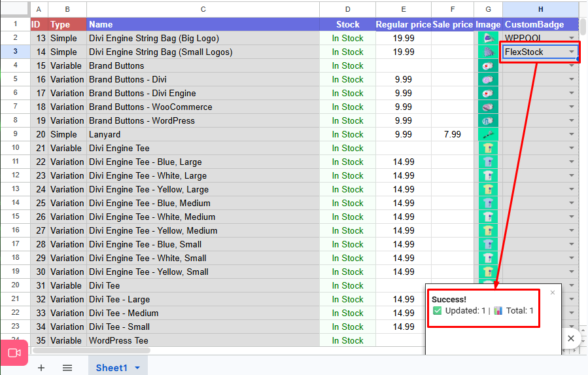Screen dimensions: 588x375
Task: Click the Brand Buttons image thumbnail in row 4
Action: [488, 65]
